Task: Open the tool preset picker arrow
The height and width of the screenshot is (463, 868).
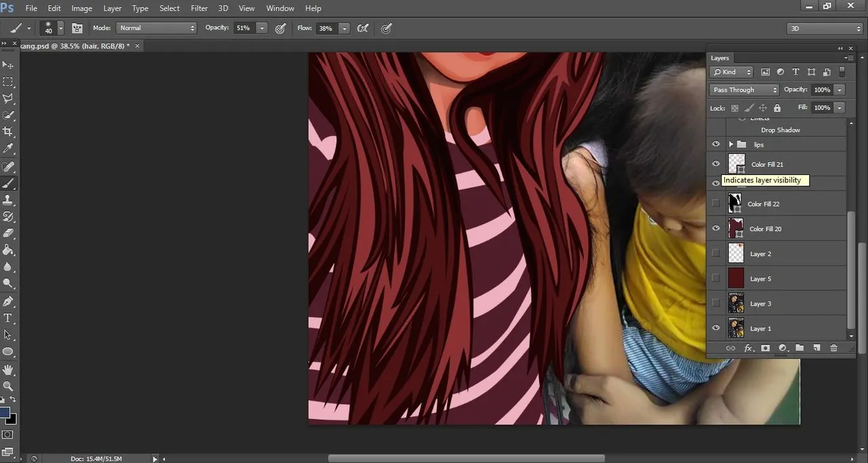Action: coord(28,28)
